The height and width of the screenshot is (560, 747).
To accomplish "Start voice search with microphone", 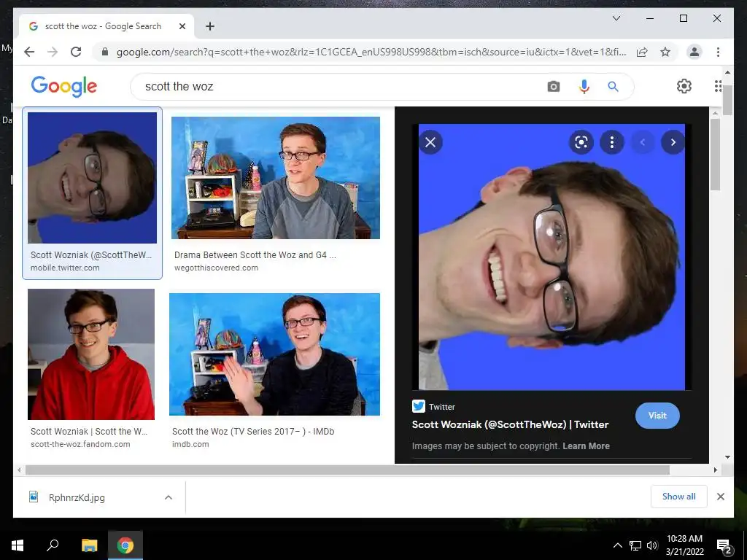I will (x=584, y=87).
